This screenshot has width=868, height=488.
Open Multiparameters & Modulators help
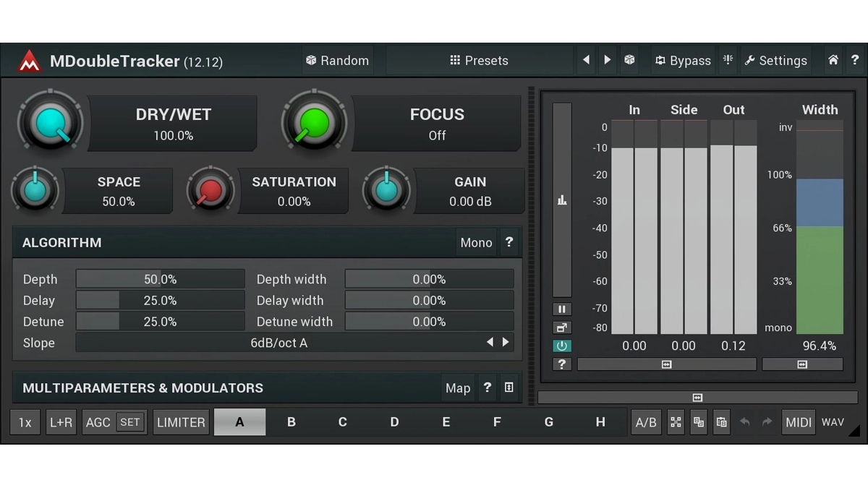488,388
